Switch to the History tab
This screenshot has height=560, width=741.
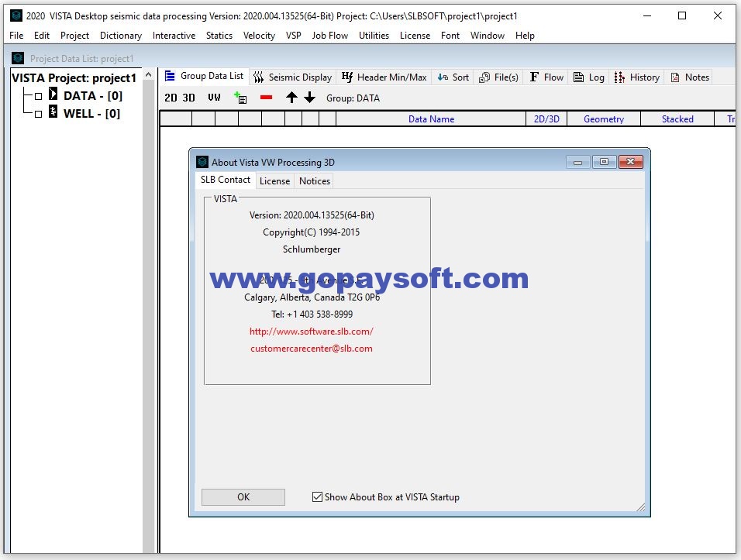tap(636, 77)
